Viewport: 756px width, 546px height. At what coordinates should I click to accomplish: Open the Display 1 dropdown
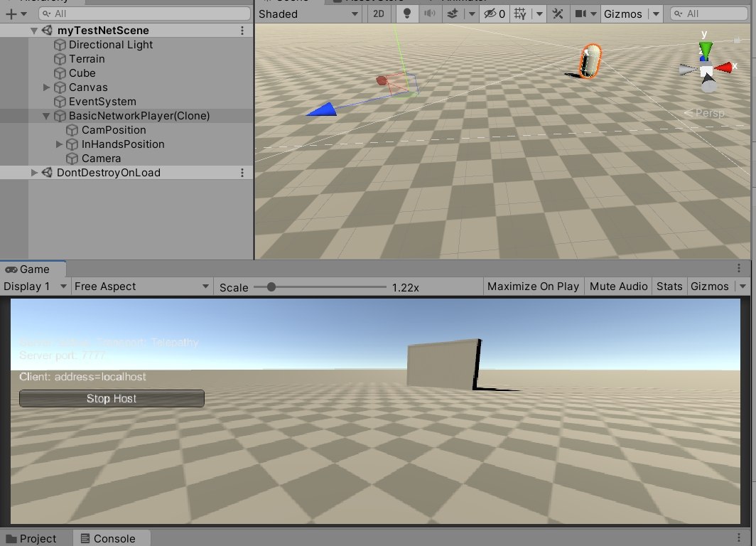(35, 287)
